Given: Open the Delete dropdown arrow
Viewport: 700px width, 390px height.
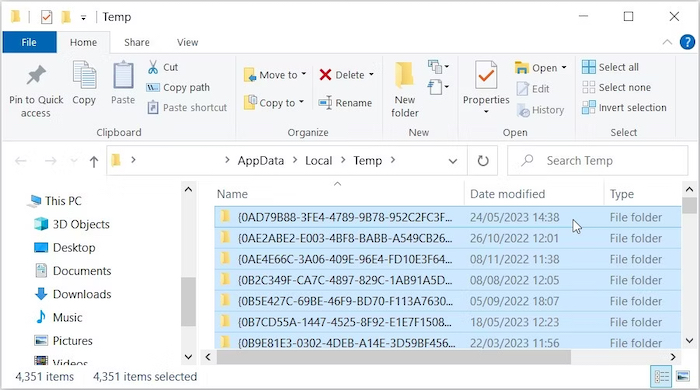Looking at the screenshot, I should [371, 75].
